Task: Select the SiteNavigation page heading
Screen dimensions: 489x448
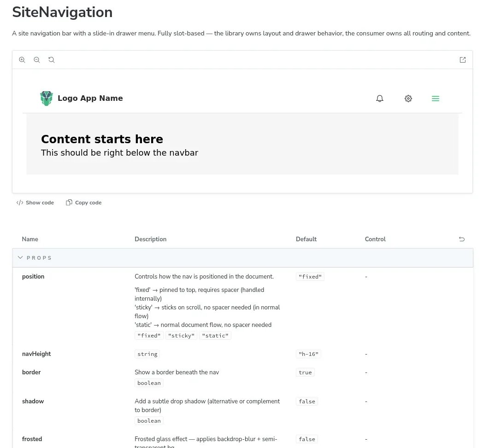Action: point(62,12)
